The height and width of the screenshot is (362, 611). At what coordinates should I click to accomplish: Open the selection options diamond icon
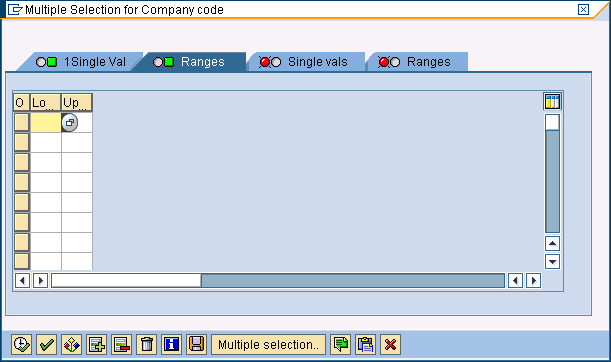71,344
